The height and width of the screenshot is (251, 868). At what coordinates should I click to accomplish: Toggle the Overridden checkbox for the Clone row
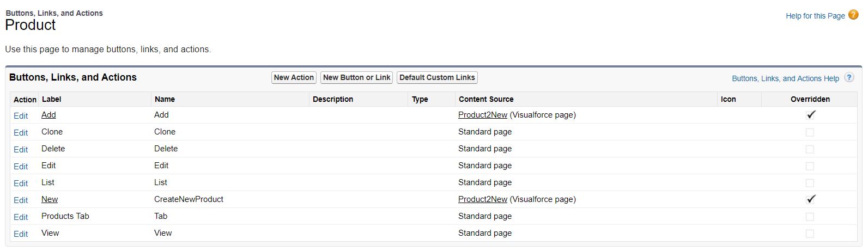point(810,132)
